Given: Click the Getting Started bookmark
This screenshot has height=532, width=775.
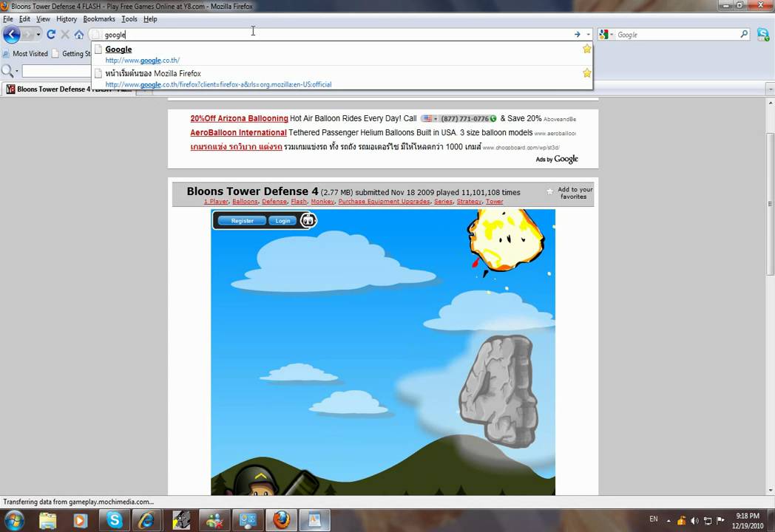Looking at the screenshot, I should click(72, 53).
